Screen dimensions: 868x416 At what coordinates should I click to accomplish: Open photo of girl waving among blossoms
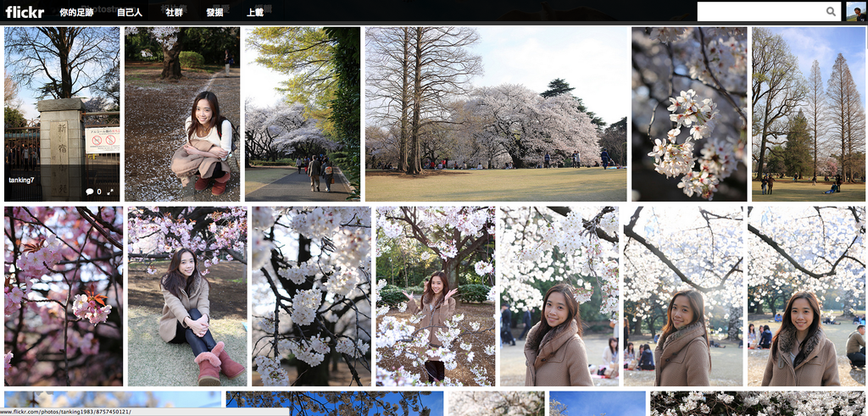[x=436, y=297]
